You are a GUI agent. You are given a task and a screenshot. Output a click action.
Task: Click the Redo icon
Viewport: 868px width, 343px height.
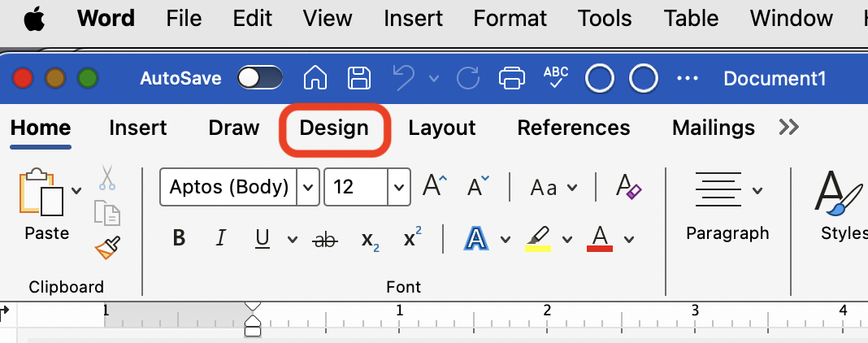coord(468,78)
